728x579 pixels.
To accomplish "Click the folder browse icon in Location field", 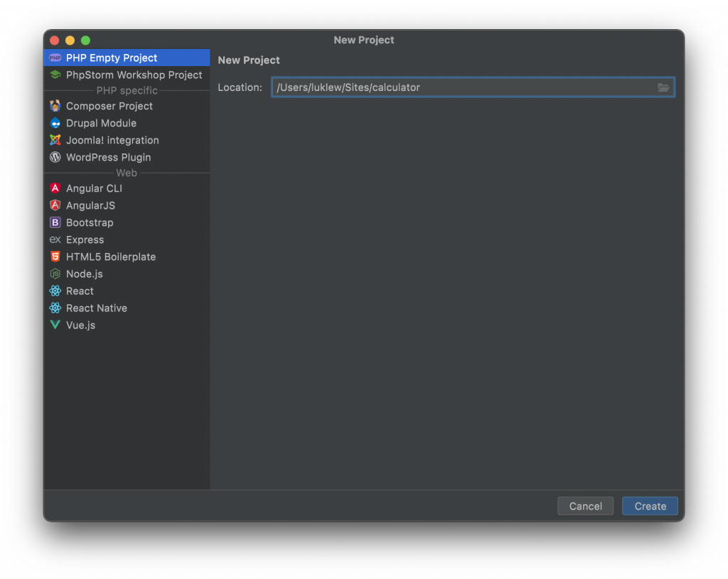I will (663, 87).
